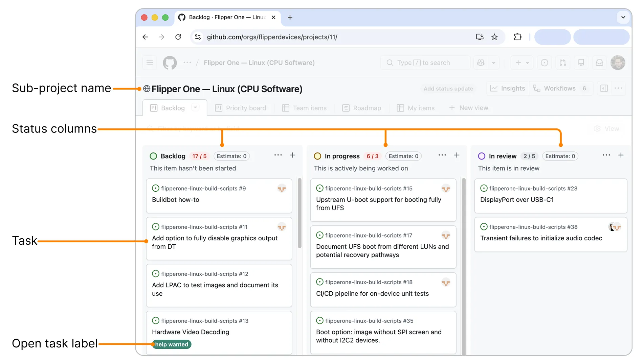643x364 pixels.
Task: Open the Copilot icon in header
Action: tap(481, 63)
